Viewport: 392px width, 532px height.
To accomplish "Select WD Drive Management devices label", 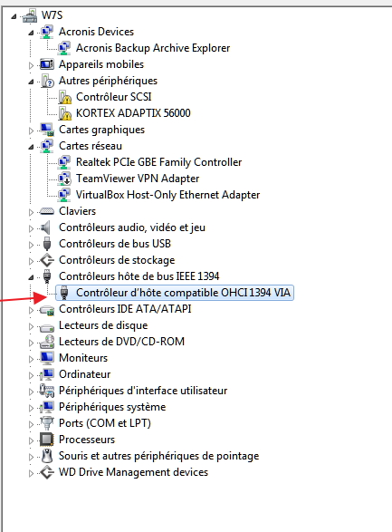I will tap(133, 472).
